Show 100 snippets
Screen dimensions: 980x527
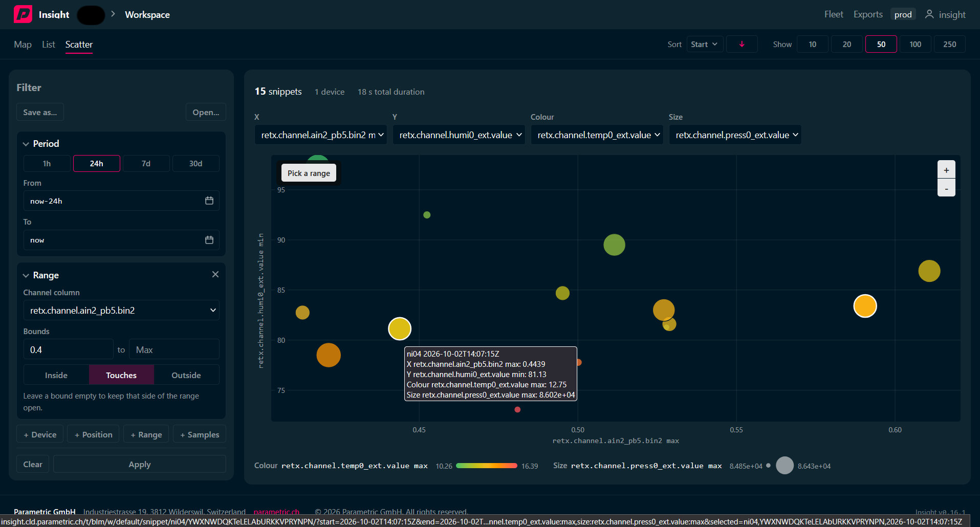(916, 44)
